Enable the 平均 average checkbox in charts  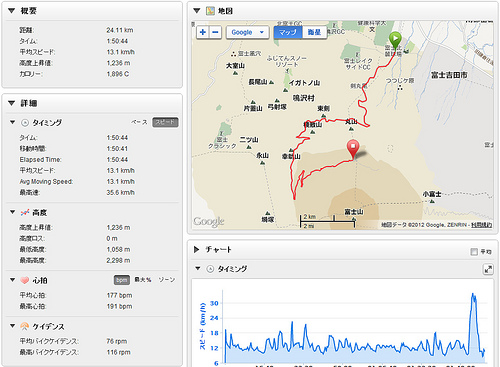point(474,252)
